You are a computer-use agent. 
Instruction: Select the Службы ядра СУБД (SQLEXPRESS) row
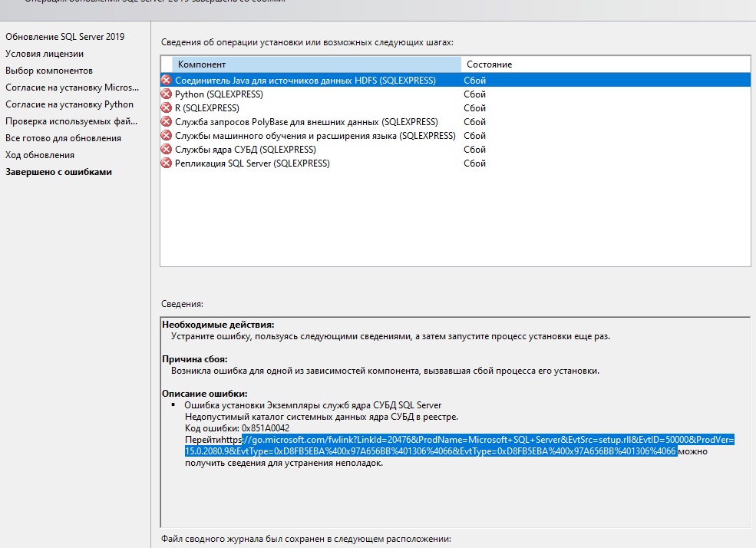coord(456,150)
